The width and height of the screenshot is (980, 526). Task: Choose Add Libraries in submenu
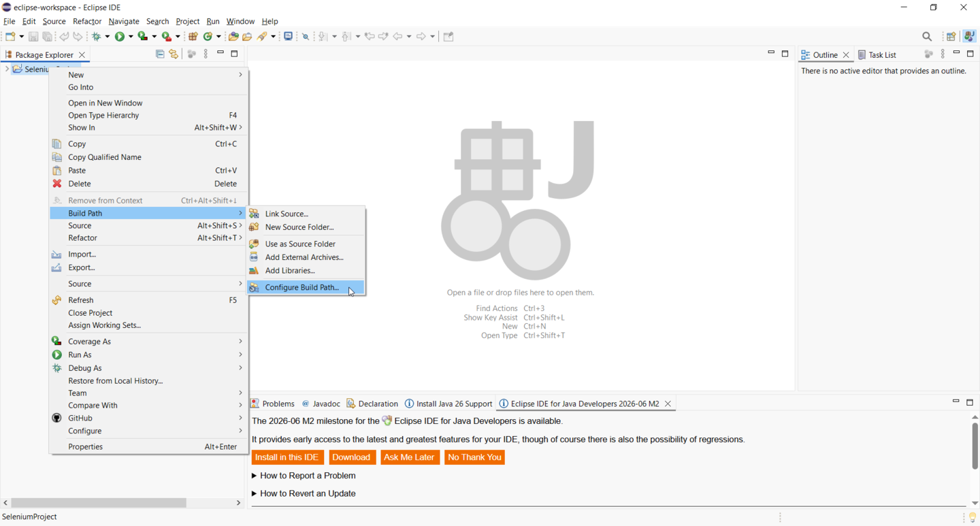(x=306, y=270)
